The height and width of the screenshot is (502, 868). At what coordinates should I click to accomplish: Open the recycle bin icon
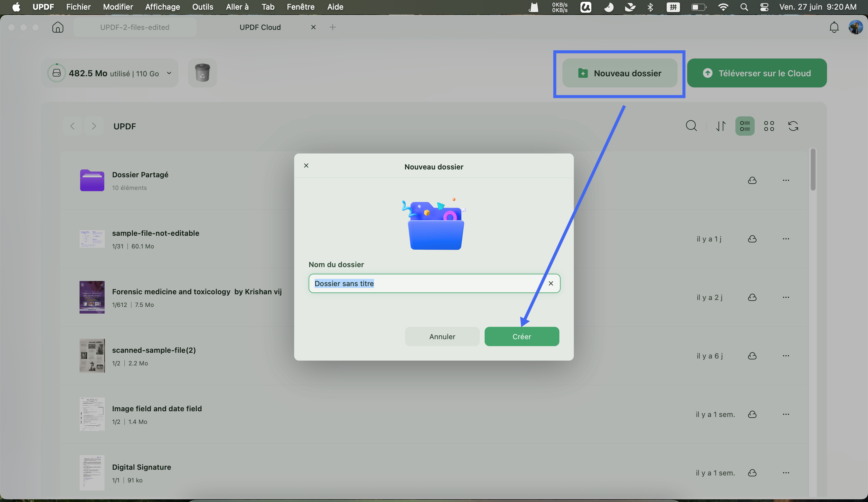tap(202, 73)
